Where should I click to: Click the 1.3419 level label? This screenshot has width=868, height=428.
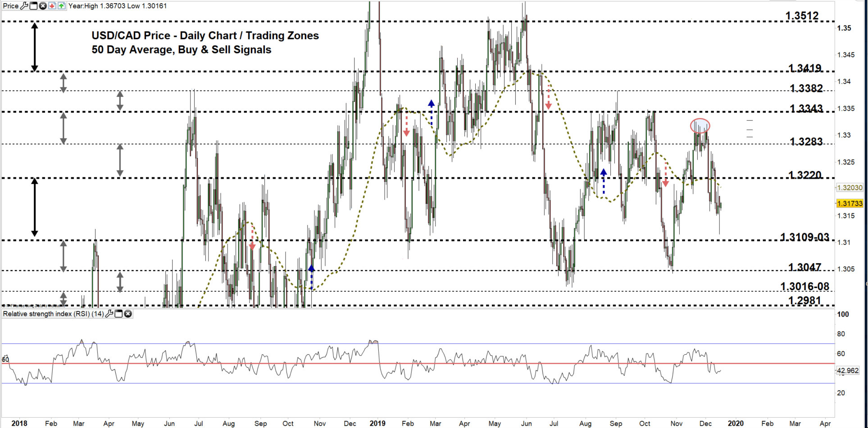(x=805, y=68)
